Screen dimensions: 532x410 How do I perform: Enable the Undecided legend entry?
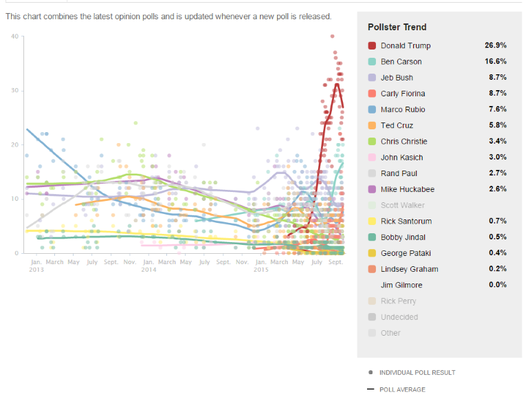[x=399, y=317]
